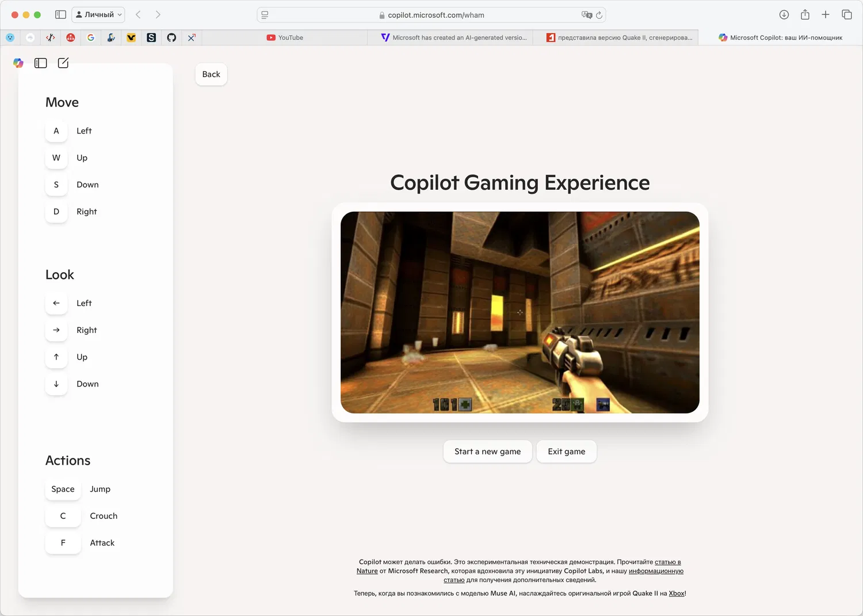Image resolution: width=863 pixels, height=616 pixels.
Task: Show tab overview icon
Action: click(x=847, y=14)
